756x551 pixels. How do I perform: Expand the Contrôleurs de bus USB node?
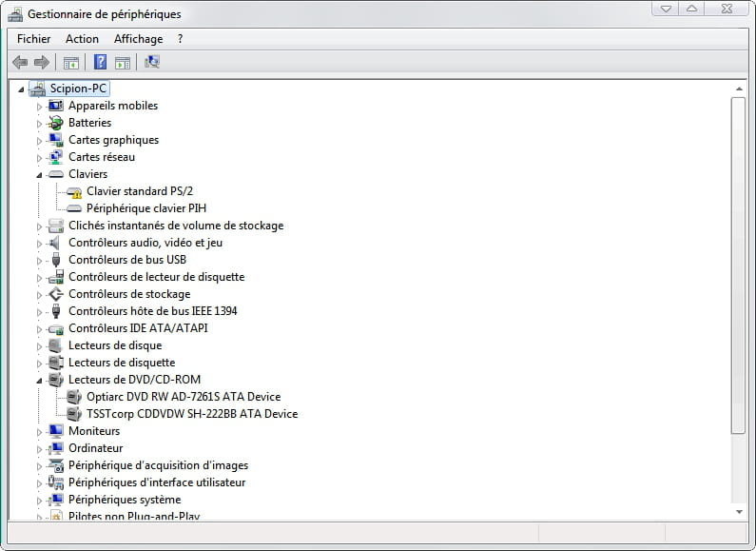point(40,260)
